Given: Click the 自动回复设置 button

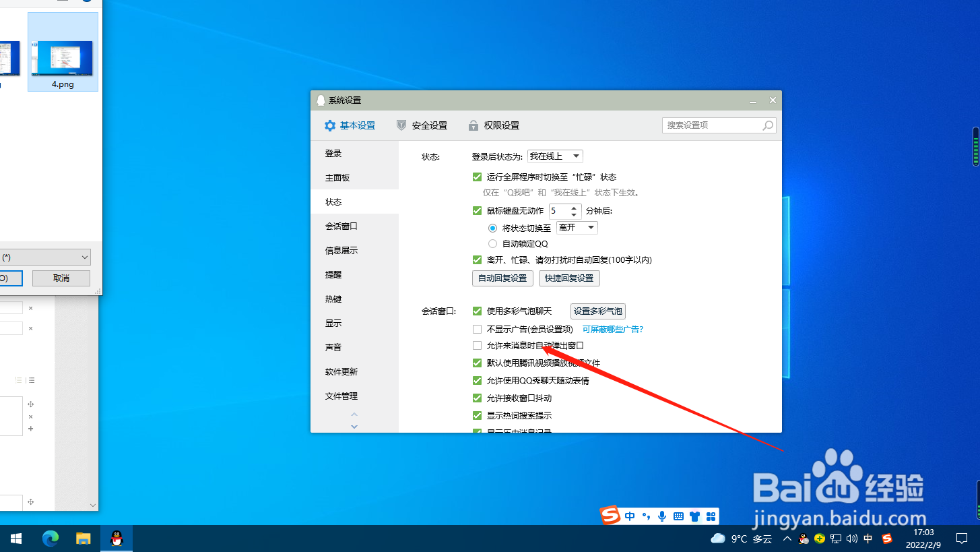Looking at the screenshot, I should [502, 278].
